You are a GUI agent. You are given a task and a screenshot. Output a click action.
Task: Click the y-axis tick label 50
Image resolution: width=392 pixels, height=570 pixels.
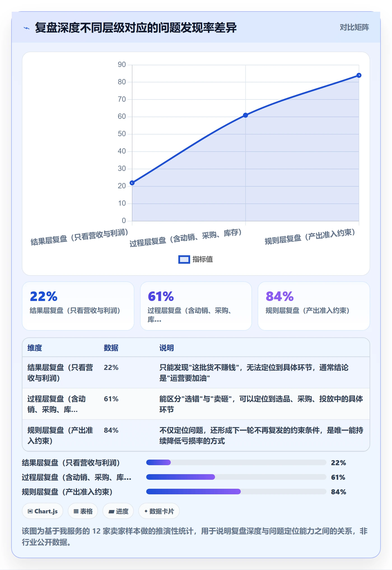tap(122, 134)
